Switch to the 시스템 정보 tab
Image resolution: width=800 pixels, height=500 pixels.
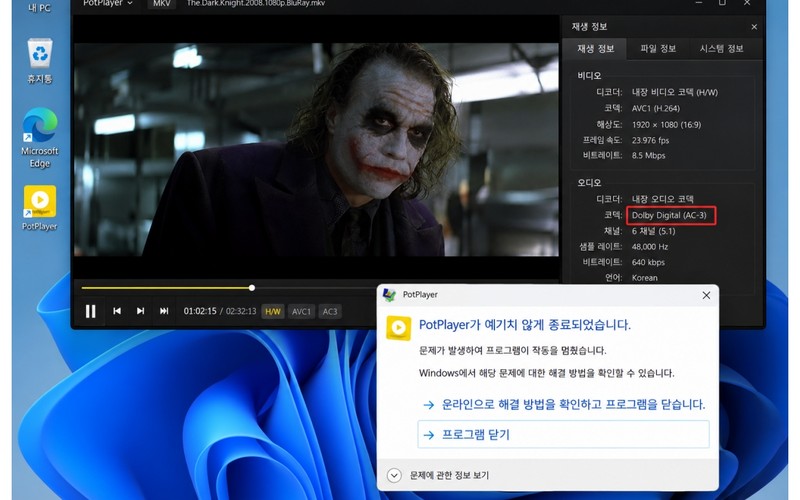[x=721, y=49]
